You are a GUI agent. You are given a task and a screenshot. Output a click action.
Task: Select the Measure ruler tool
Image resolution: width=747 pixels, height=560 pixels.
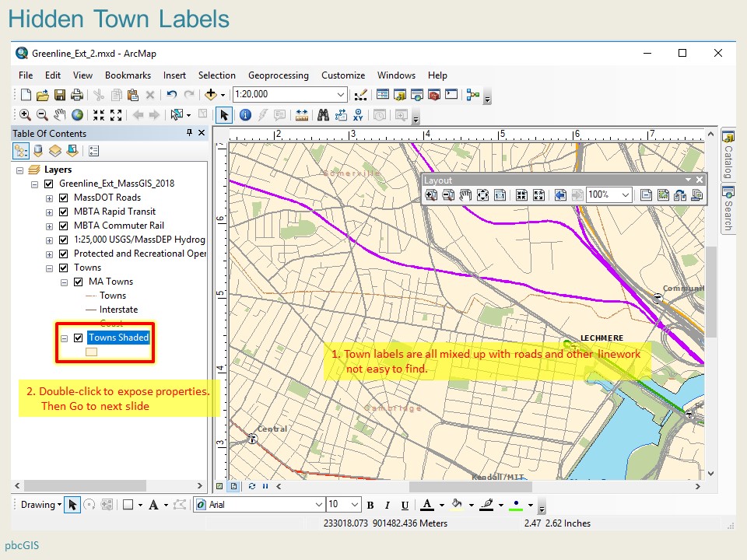tap(302, 115)
